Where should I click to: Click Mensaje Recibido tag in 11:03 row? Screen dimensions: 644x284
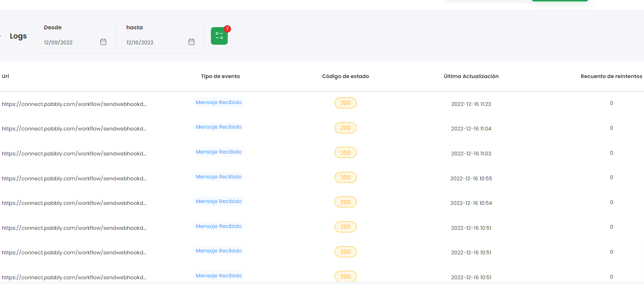point(219,152)
